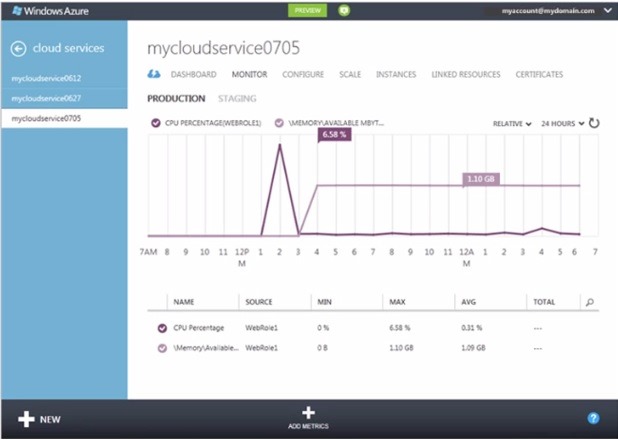Switch to the STAGING deployment view
The image size is (618, 440).
click(x=237, y=99)
